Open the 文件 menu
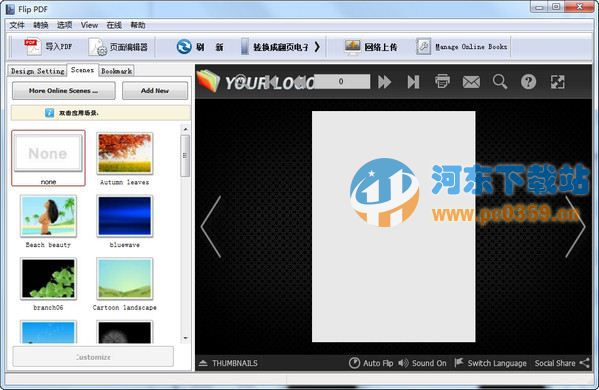 tap(17, 25)
